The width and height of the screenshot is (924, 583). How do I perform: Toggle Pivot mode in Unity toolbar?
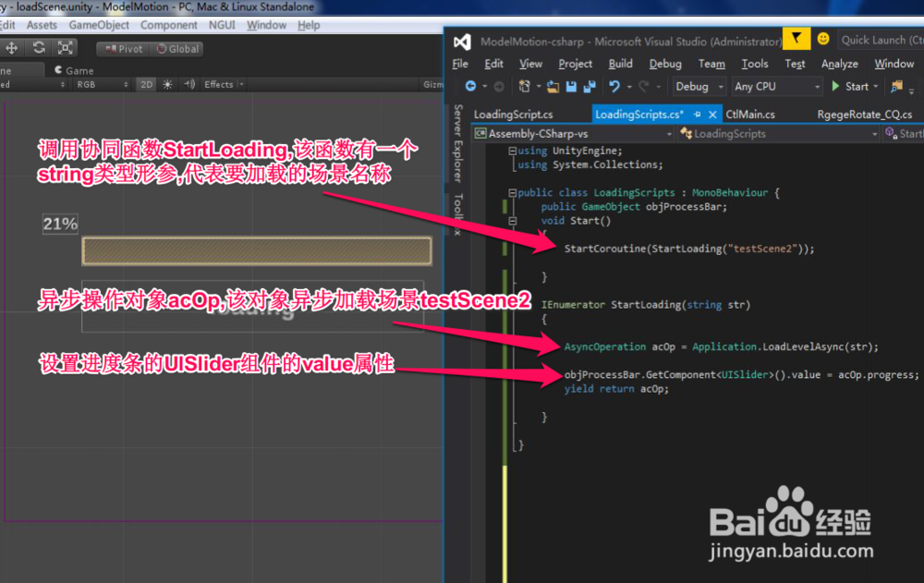(x=126, y=48)
